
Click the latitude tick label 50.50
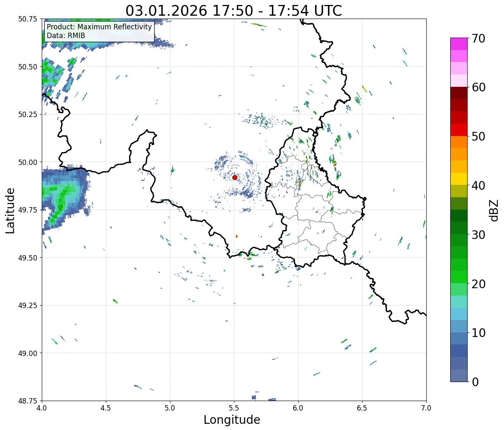click(28, 67)
